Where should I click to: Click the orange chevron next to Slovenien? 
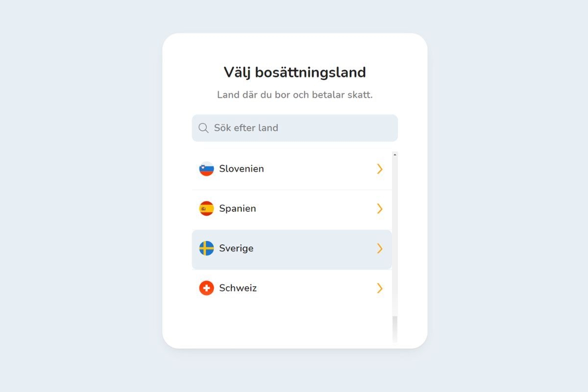coord(380,169)
